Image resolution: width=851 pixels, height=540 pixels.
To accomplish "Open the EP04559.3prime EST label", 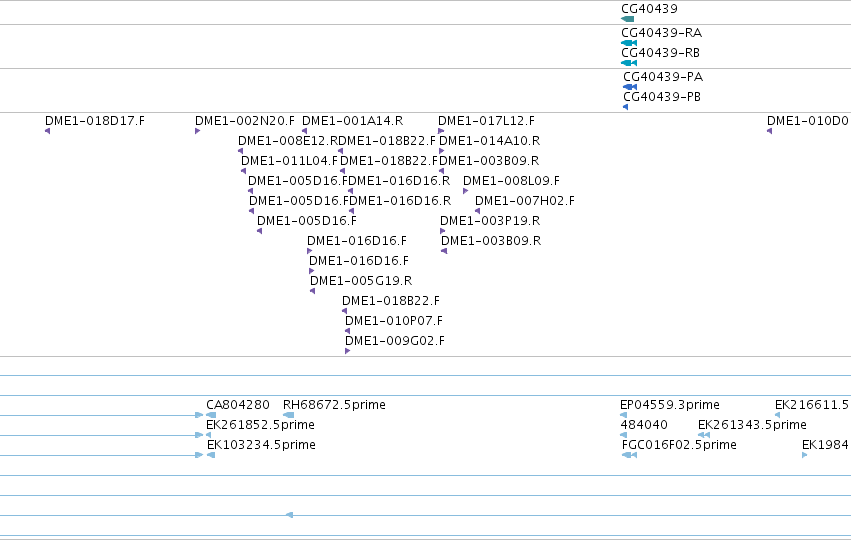I will [x=670, y=405].
